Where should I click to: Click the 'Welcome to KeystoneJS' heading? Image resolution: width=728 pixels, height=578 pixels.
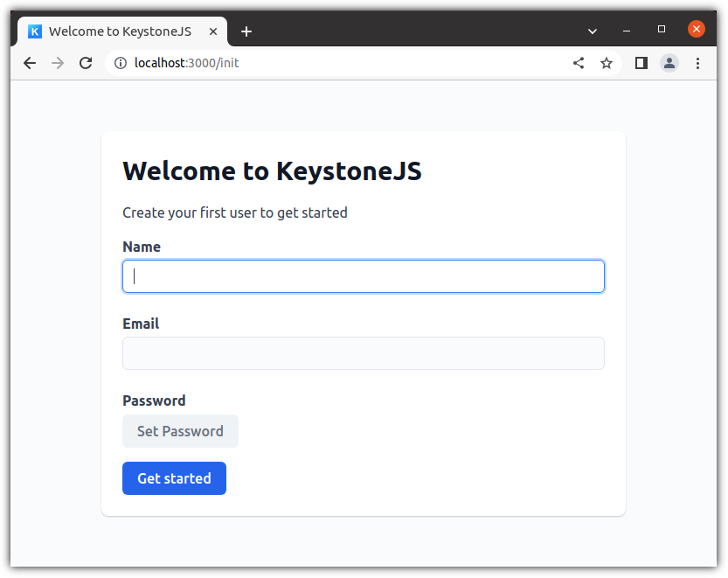(x=272, y=171)
